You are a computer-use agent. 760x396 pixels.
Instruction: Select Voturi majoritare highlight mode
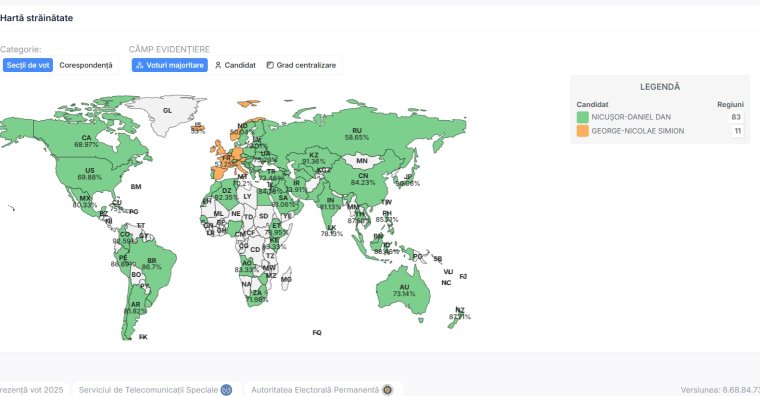point(170,65)
